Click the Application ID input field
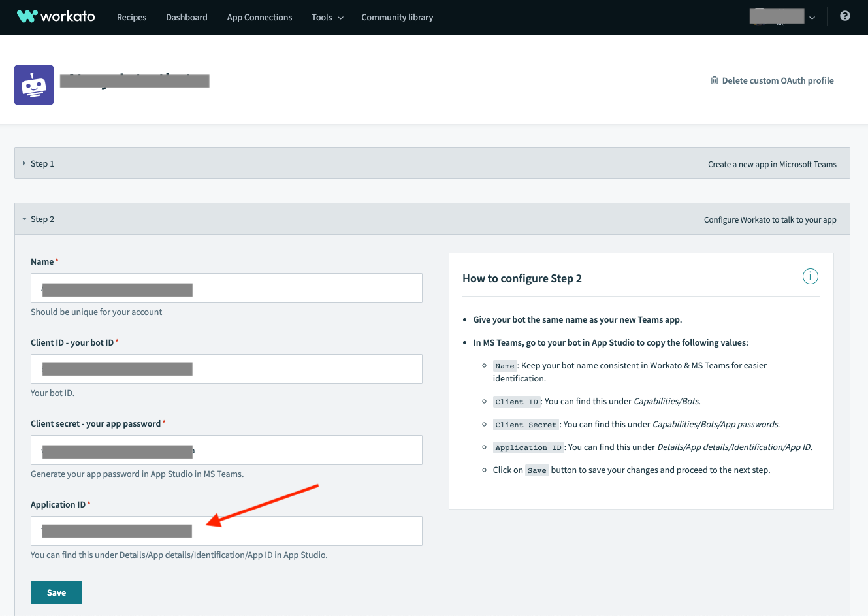 point(227,531)
